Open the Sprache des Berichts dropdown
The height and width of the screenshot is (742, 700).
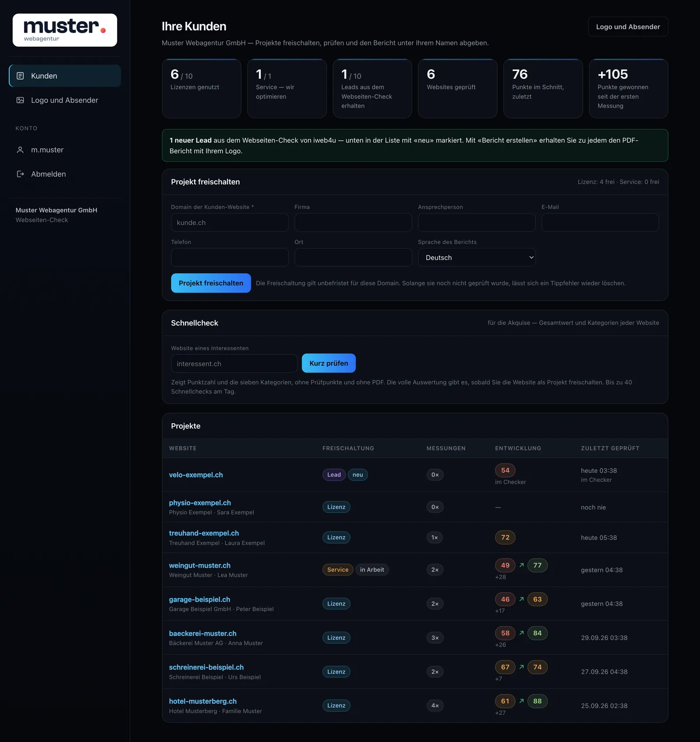pyautogui.click(x=476, y=258)
